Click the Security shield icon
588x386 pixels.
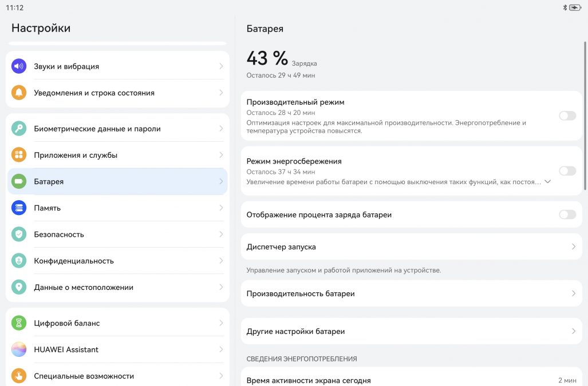(19, 234)
